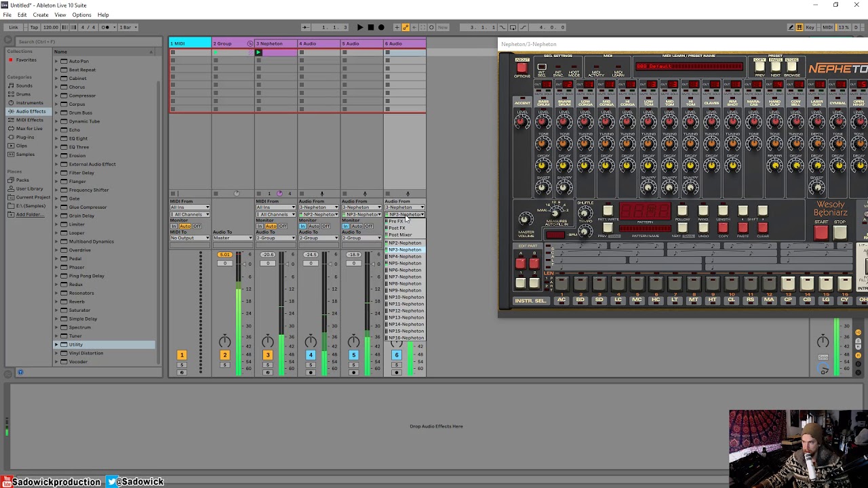This screenshot has height=488, width=868.
Task: Mute track 4 with activator button
Action: 311,355
